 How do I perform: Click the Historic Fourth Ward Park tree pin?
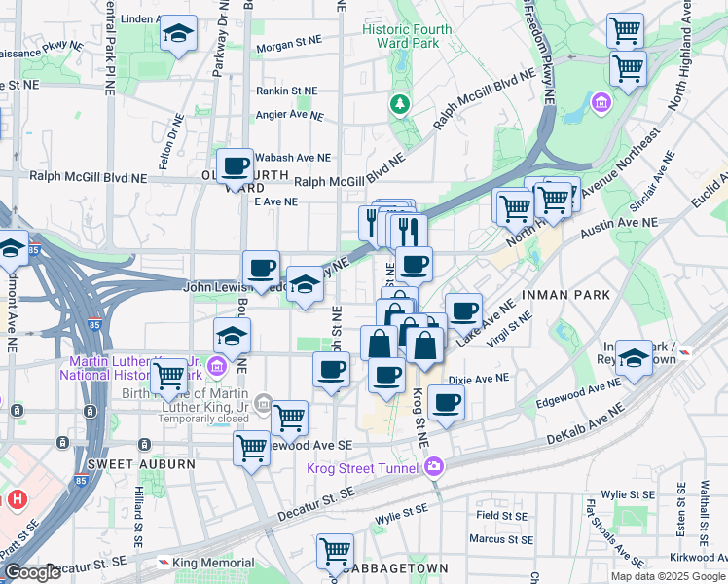click(x=400, y=104)
